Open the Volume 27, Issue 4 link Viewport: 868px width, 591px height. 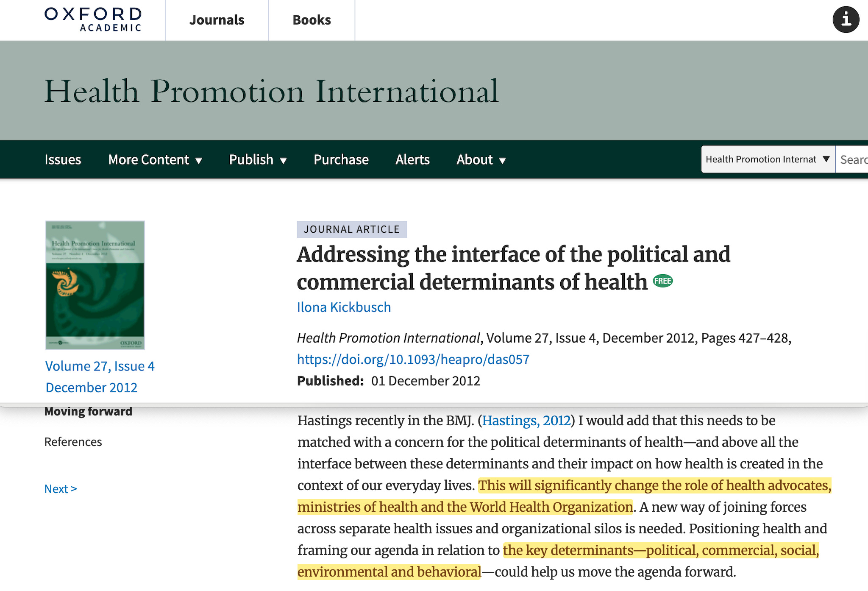tap(100, 366)
